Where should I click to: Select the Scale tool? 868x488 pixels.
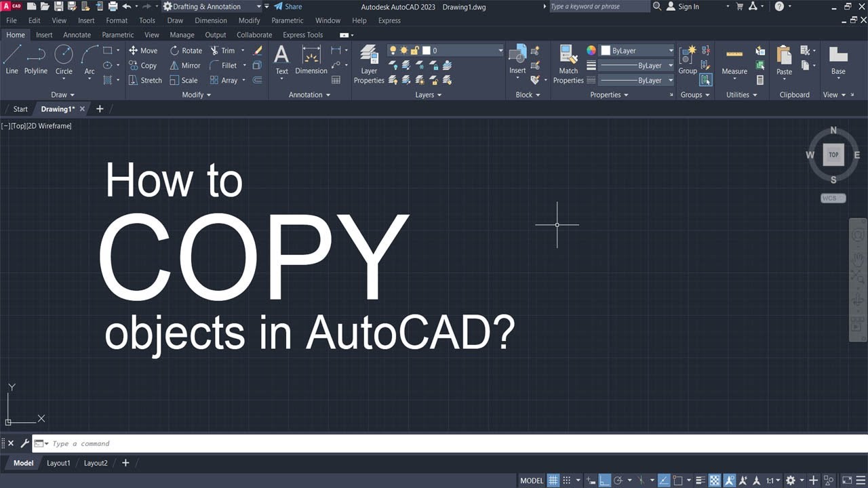(x=184, y=80)
